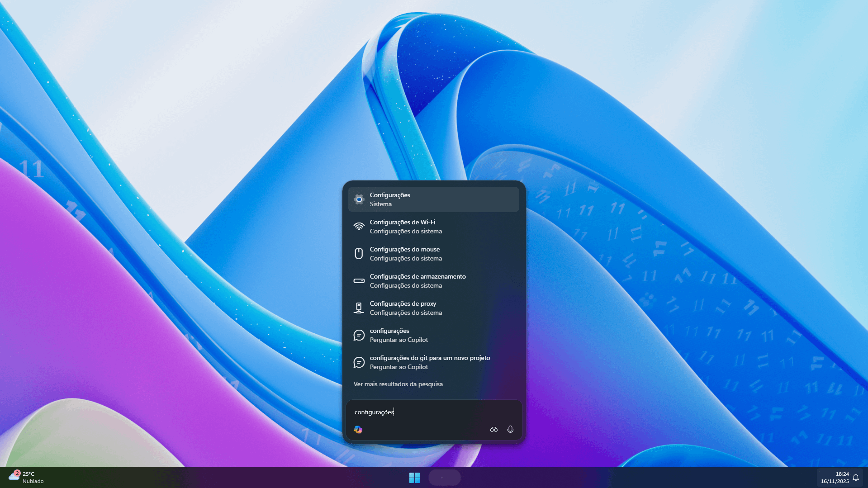Open the taskbar clock showing 18:24
The image size is (868, 488).
(x=835, y=478)
